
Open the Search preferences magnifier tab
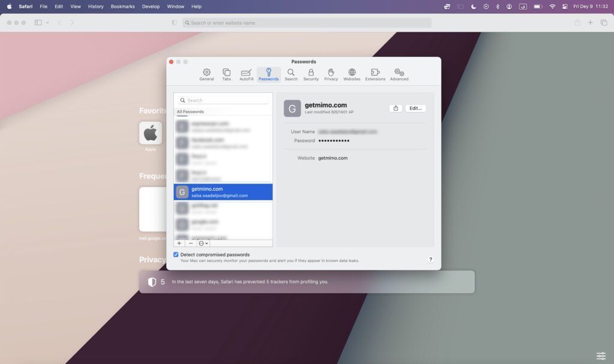click(291, 74)
